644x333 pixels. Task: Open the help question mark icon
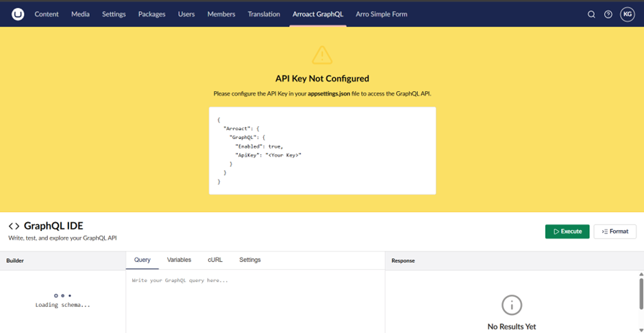point(608,14)
